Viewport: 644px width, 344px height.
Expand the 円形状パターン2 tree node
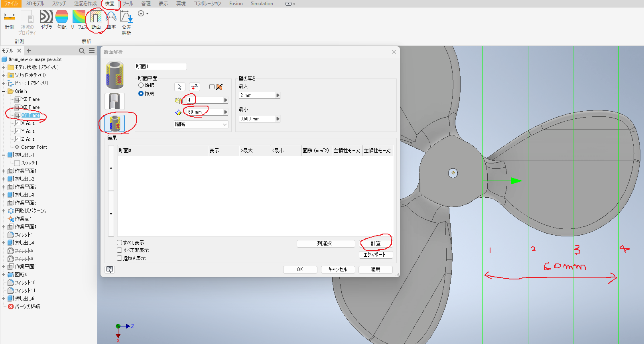click(x=4, y=211)
